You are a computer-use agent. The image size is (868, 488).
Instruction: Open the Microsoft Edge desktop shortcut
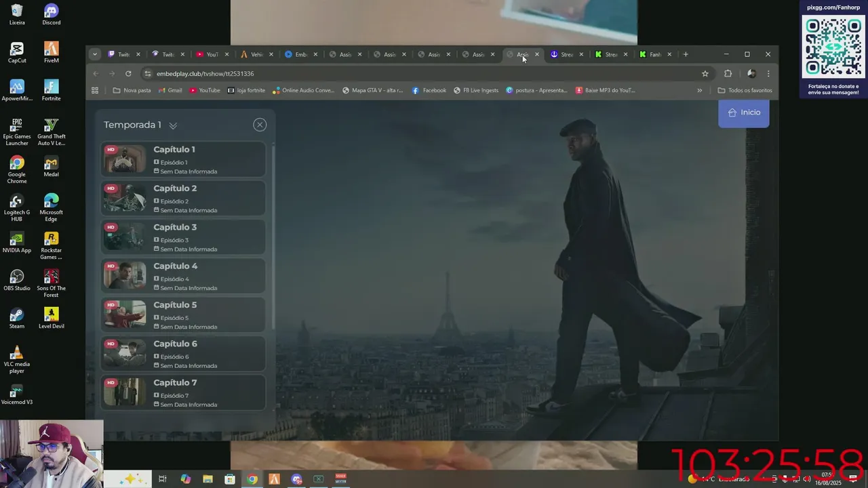point(51,207)
